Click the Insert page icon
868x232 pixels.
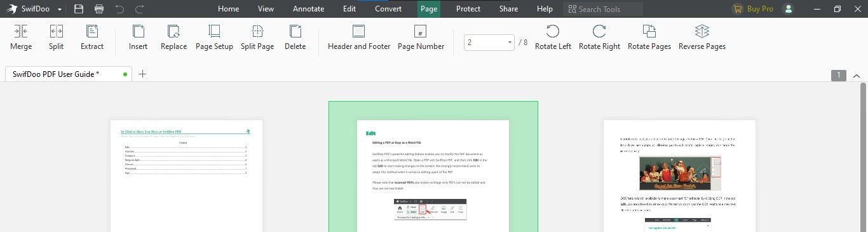[138, 31]
